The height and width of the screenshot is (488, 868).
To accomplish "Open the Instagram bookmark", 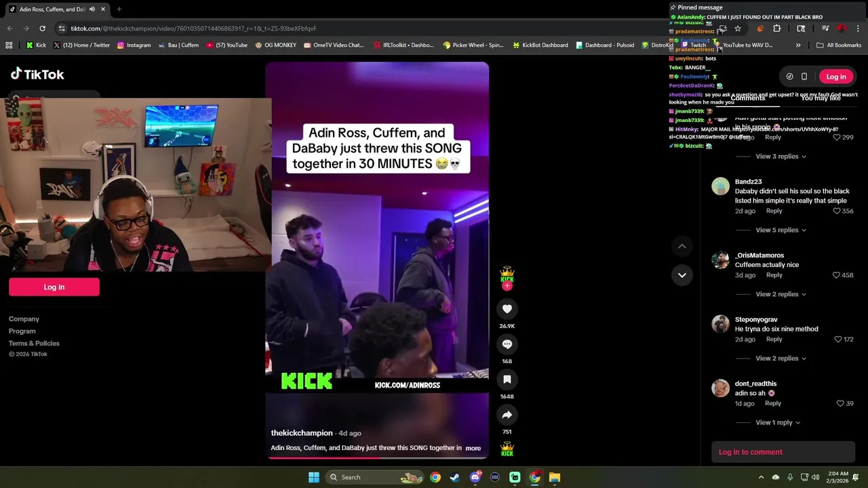I will pyautogui.click(x=134, y=45).
